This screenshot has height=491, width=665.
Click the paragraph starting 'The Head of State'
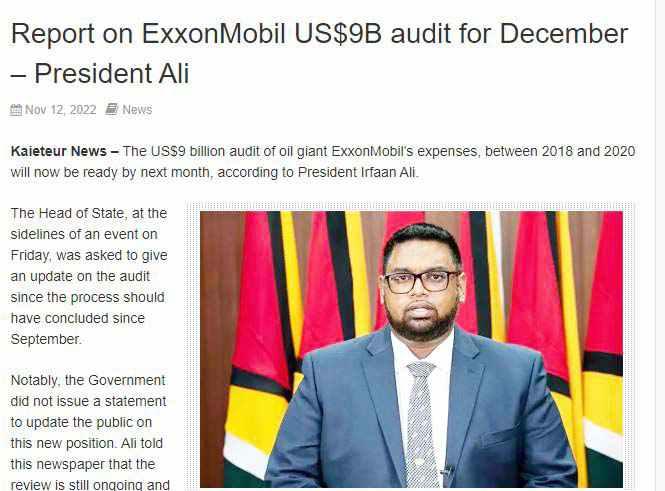point(89,276)
